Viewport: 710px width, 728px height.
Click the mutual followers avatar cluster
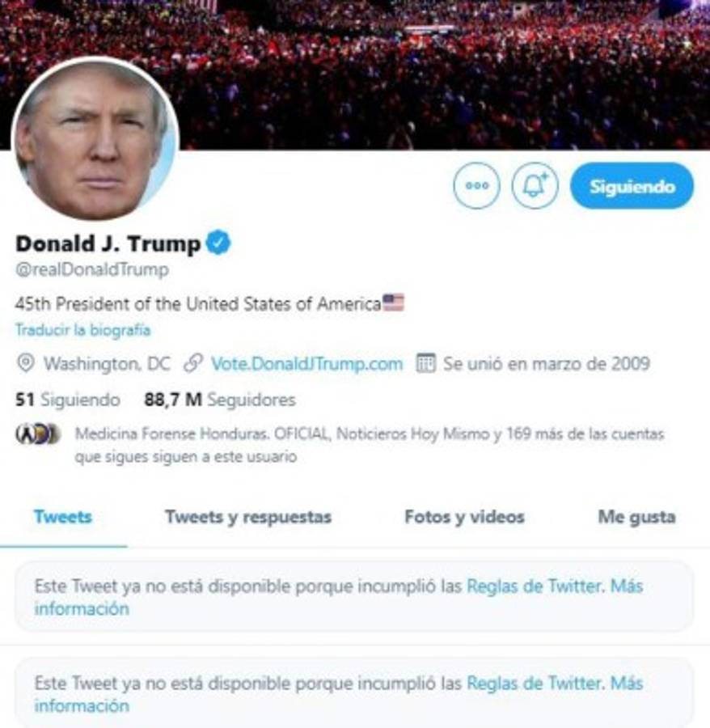38,434
